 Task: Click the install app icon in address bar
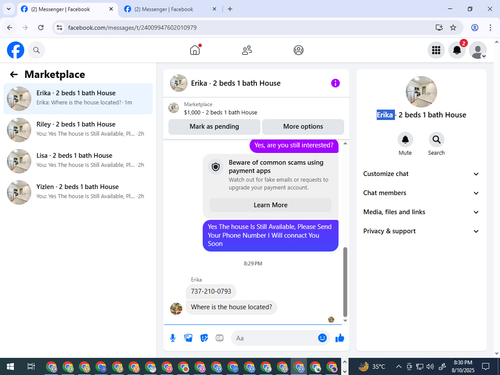coord(439,27)
